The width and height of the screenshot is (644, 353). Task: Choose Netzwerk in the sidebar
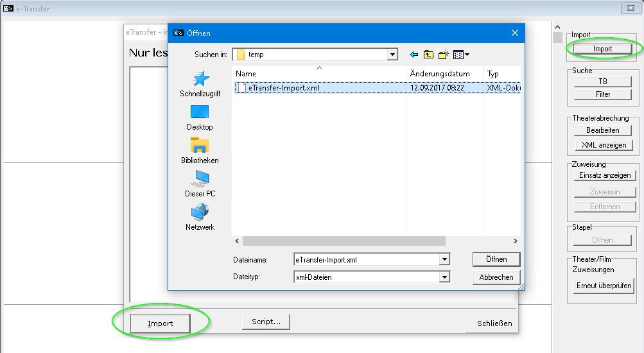coord(200,217)
